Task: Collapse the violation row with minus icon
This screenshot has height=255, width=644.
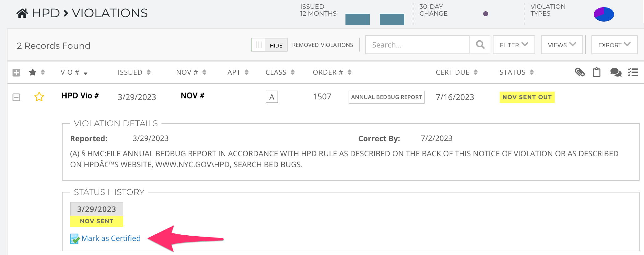Action: 16,97
